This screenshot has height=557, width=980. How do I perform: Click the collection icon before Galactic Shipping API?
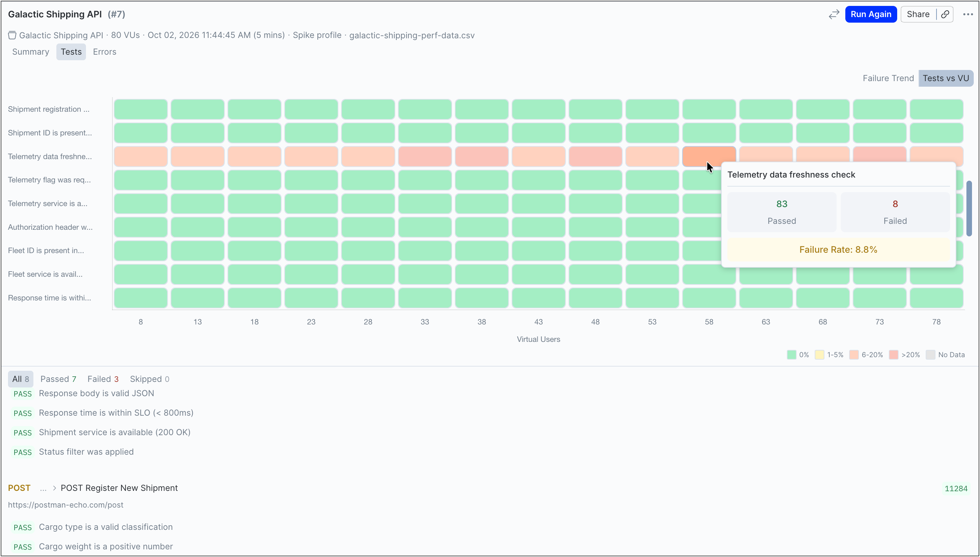(x=12, y=35)
